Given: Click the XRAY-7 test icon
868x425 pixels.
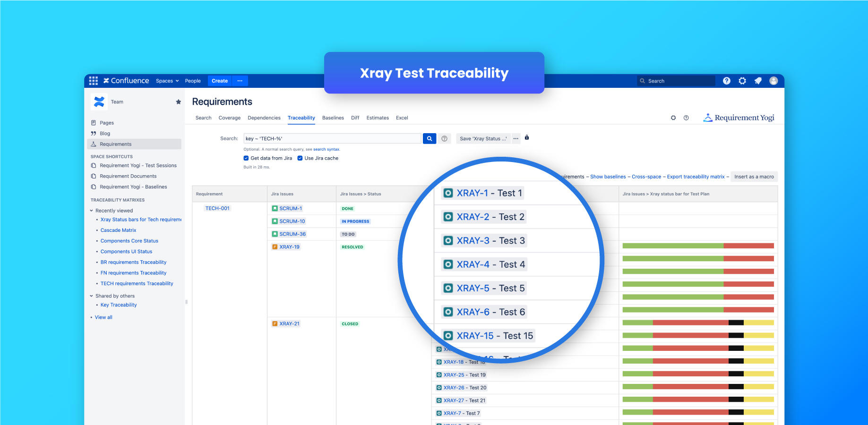Looking at the screenshot, I should click(x=439, y=413).
